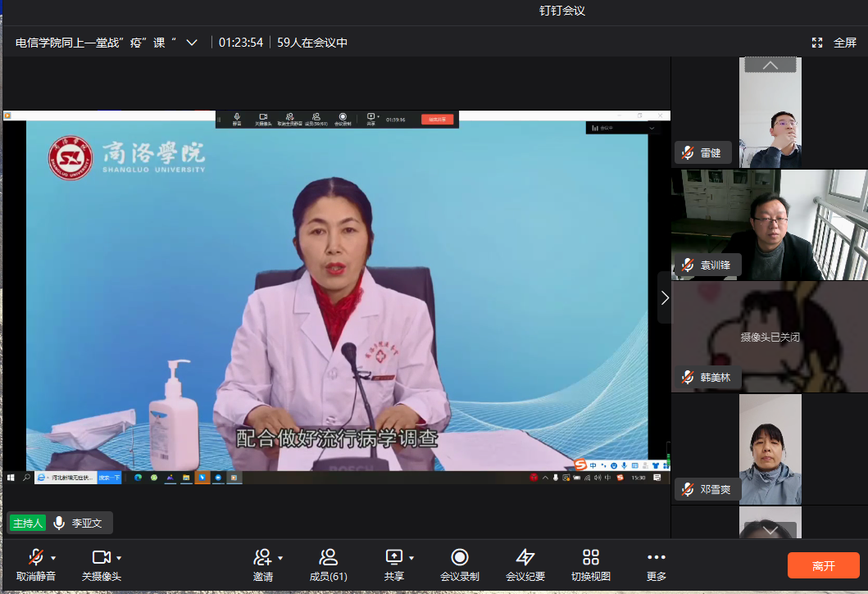This screenshot has height=594, width=868.
Task: Collapse participant sidebar with side arrow
Action: tap(665, 298)
